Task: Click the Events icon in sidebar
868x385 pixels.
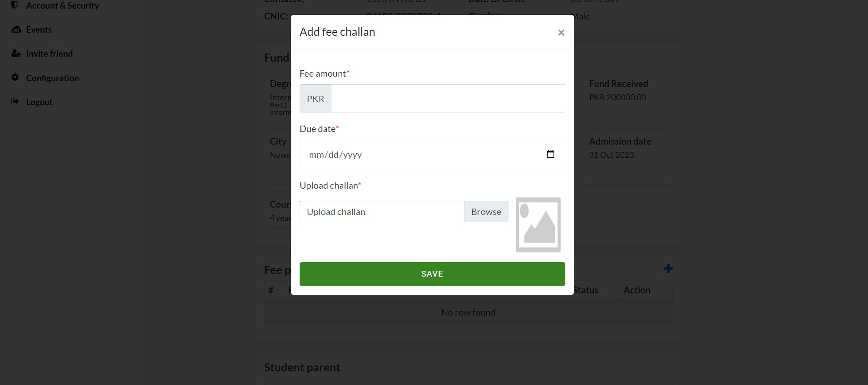Action: coord(16,29)
